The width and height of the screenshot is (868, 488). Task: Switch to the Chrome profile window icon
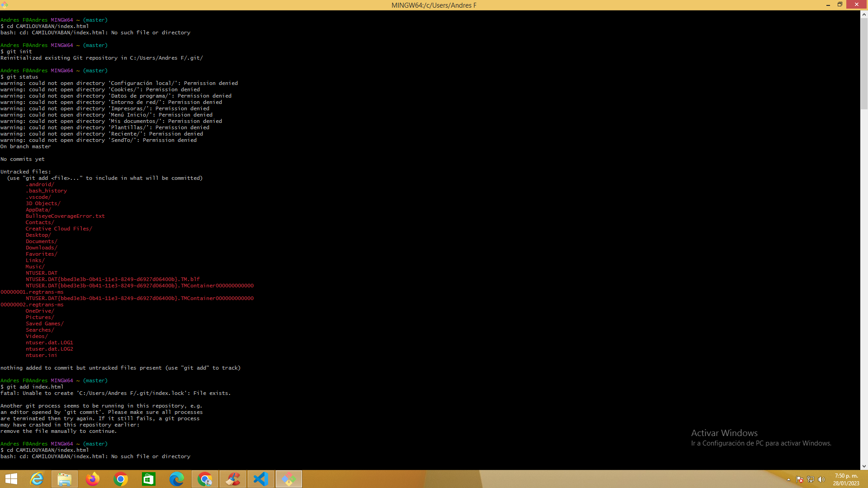click(205, 479)
